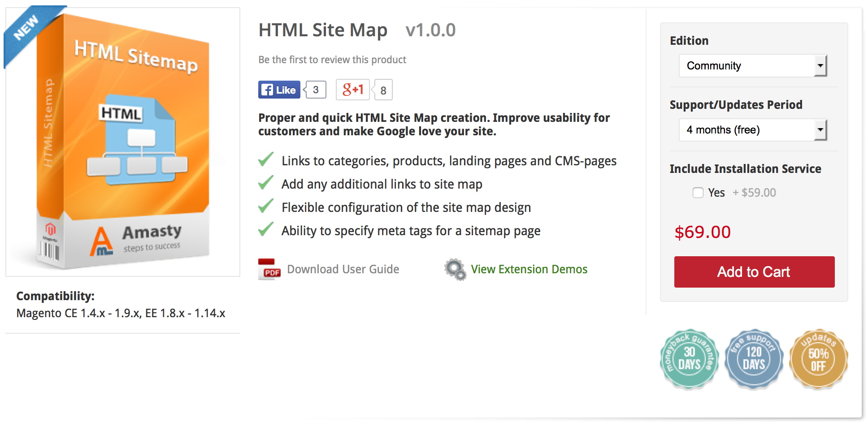
Task: Click the NEW ribbon on product image
Action: 26,28
